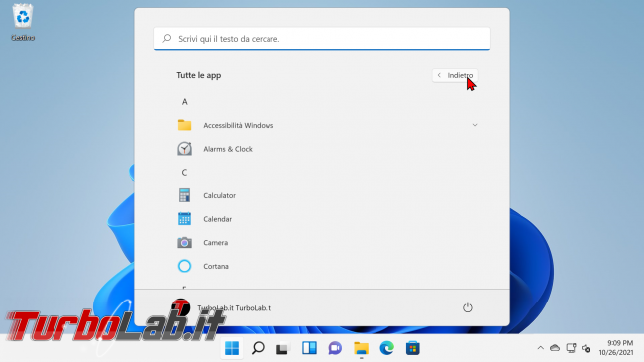Launch the Calculator app icon
644x362 pixels.
point(185,195)
